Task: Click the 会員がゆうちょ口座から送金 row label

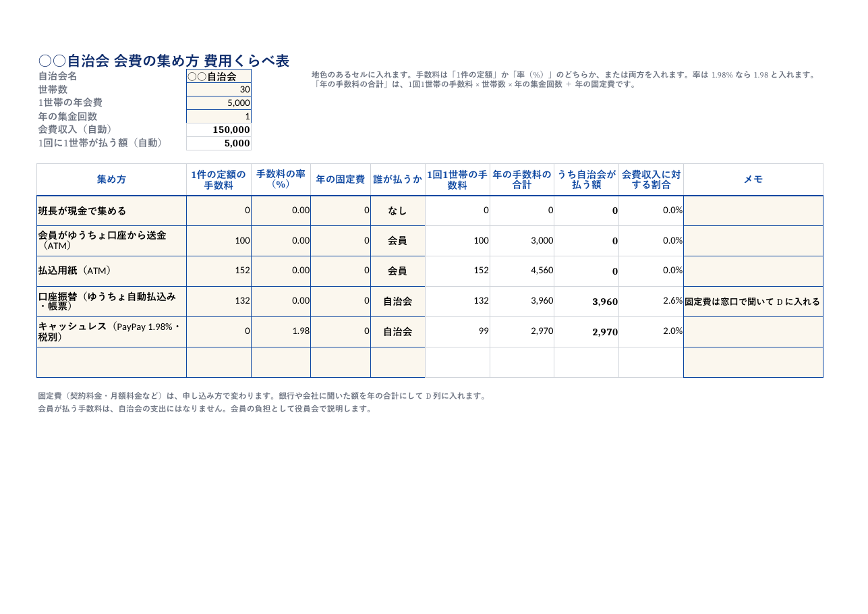Action: 111,241
